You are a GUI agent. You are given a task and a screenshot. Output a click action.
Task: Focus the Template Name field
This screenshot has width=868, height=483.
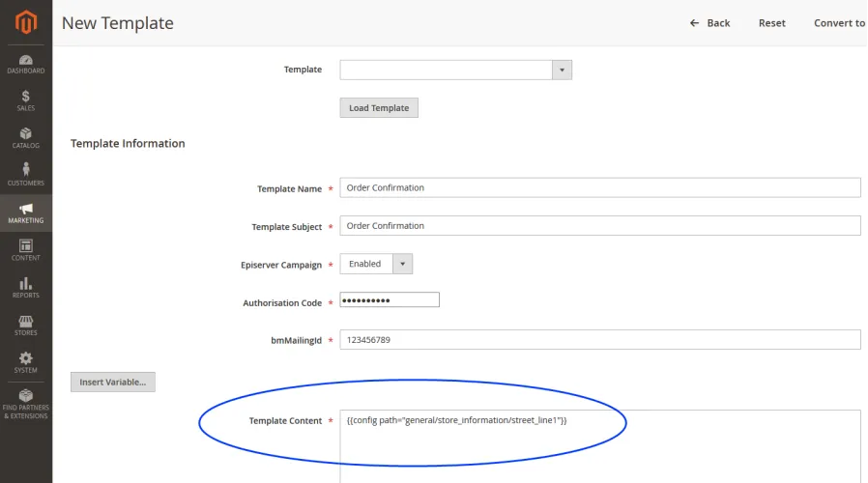click(x=600, y=187)
